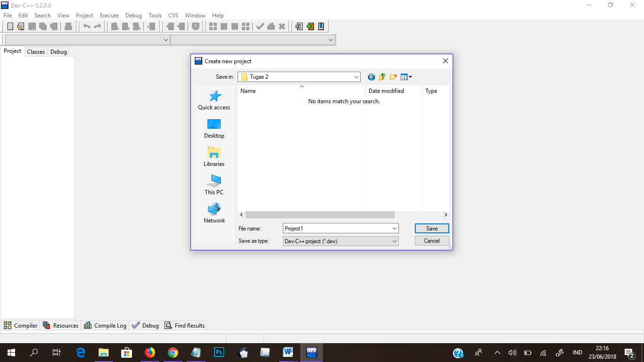644x362 pixels.
Task: Select Desktop in the places bar
Action: tap(214, 129)
